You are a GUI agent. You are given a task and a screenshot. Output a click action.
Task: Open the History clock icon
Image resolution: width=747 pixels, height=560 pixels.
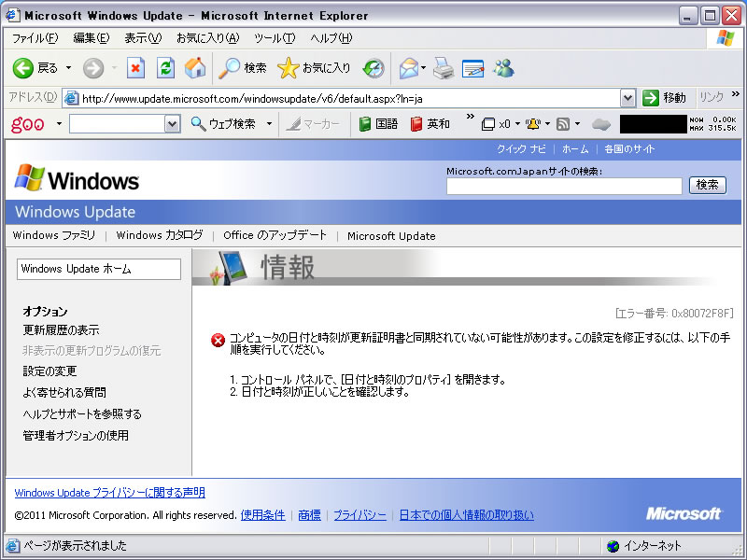[x=373, y=68]
